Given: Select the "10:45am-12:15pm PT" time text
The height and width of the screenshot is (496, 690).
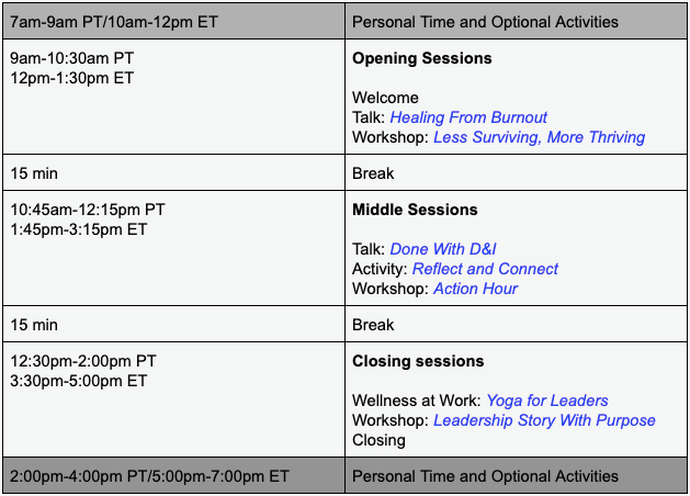Looking at the screenshot, I should 87,210.
